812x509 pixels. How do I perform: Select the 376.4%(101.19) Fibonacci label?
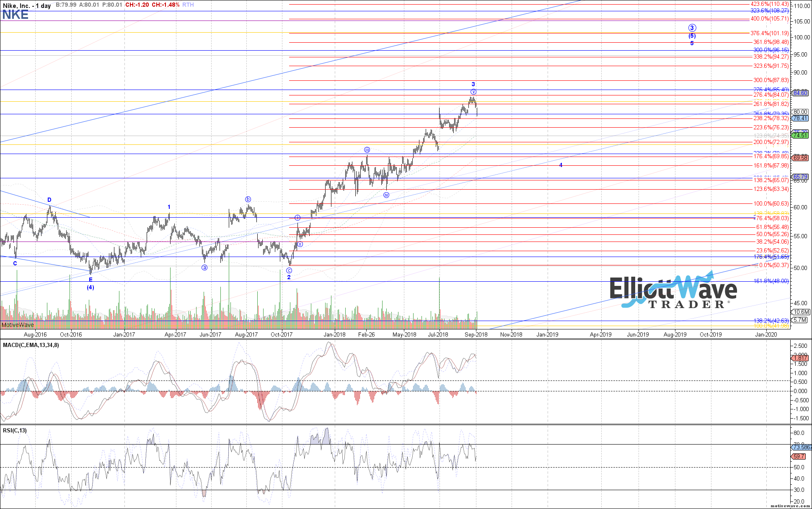click(x=769, y=33)
